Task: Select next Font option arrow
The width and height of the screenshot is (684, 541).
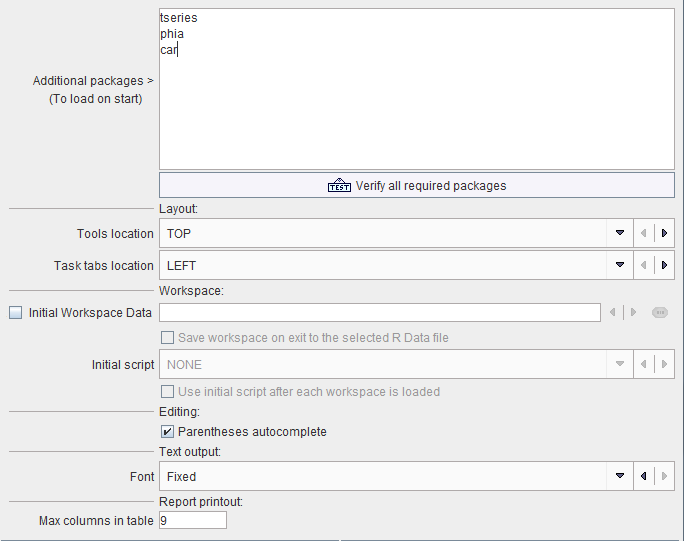Action: pos(664,476)
